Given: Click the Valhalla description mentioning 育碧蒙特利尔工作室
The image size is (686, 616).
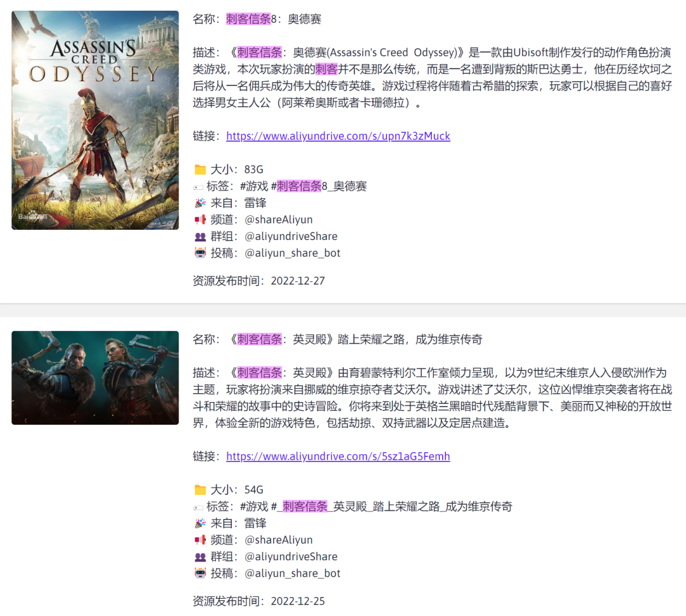Looking at the screenshot, I should 433,398.
